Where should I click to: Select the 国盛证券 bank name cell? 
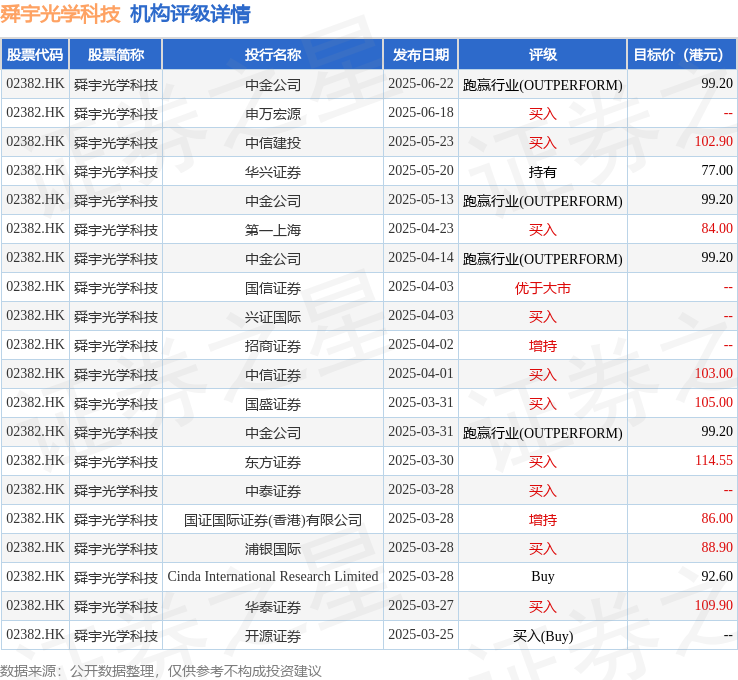pos(273,403)
